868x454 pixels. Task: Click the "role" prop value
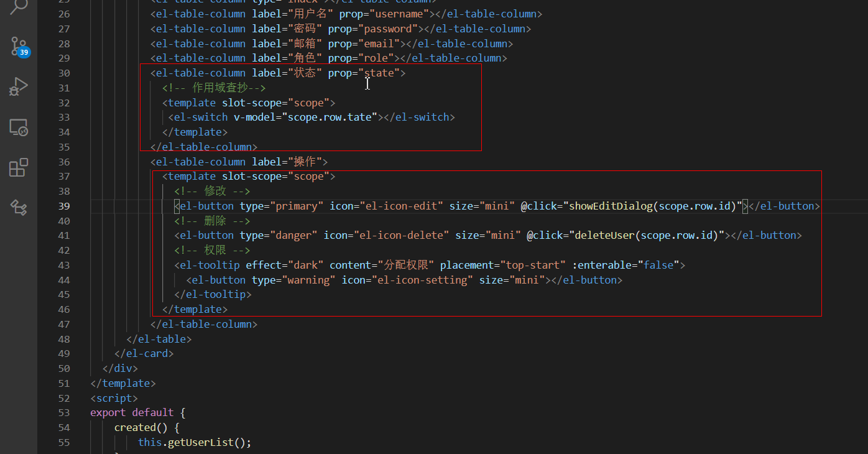point(376,58)
